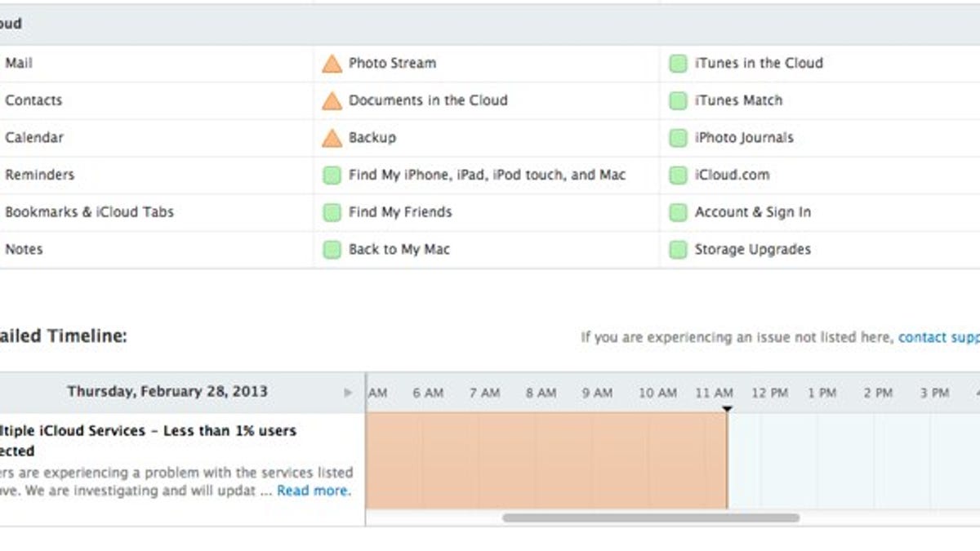Click the green icon beside Find My Friends
Image resolution: width=980 pixels, height=551 pixels.
tap(332, 211)
